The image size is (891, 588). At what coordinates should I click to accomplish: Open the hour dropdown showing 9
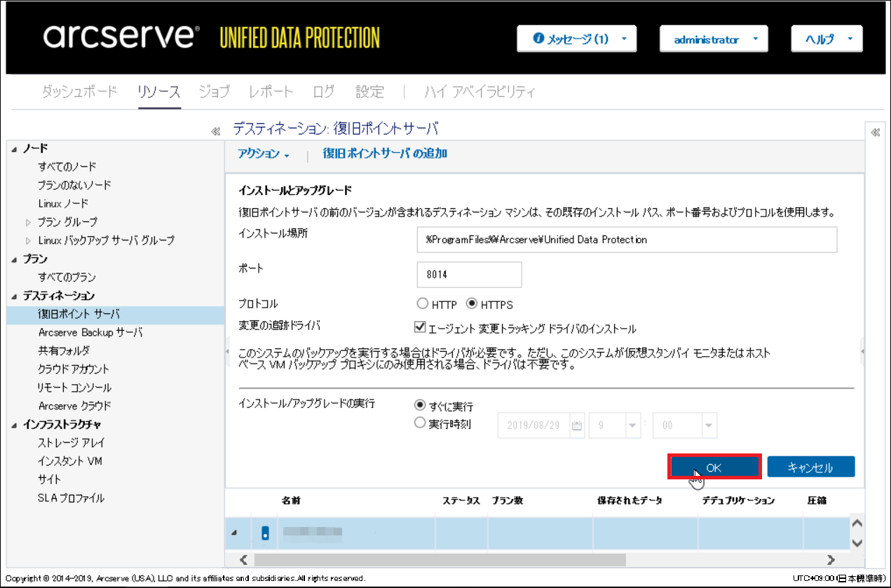(633, 425)
